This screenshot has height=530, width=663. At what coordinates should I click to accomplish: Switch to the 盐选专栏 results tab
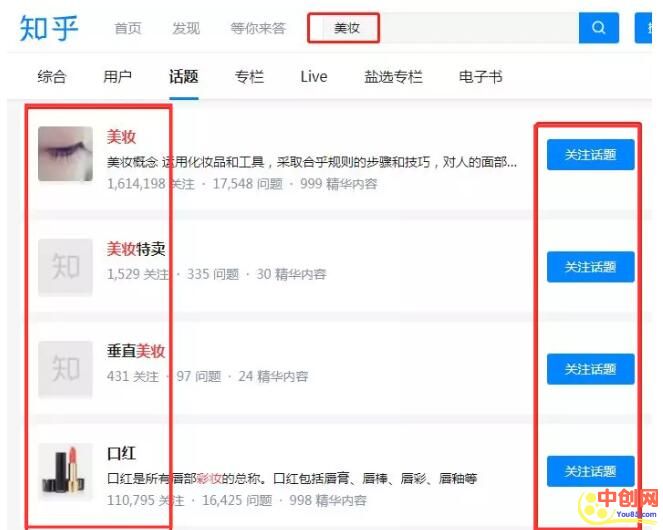[x=393, y=77]
